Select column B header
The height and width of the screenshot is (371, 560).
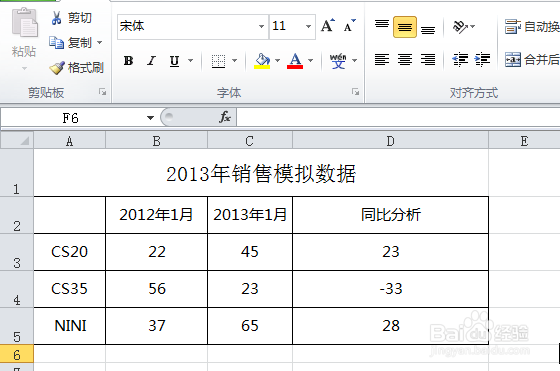pos(156,140)
